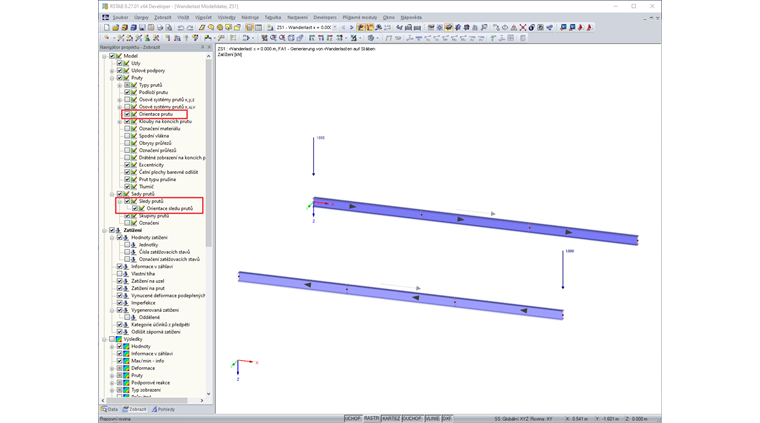Click the Redo arrow icon
Viewport: 760px width, 423px height.
tap(190, 28)
